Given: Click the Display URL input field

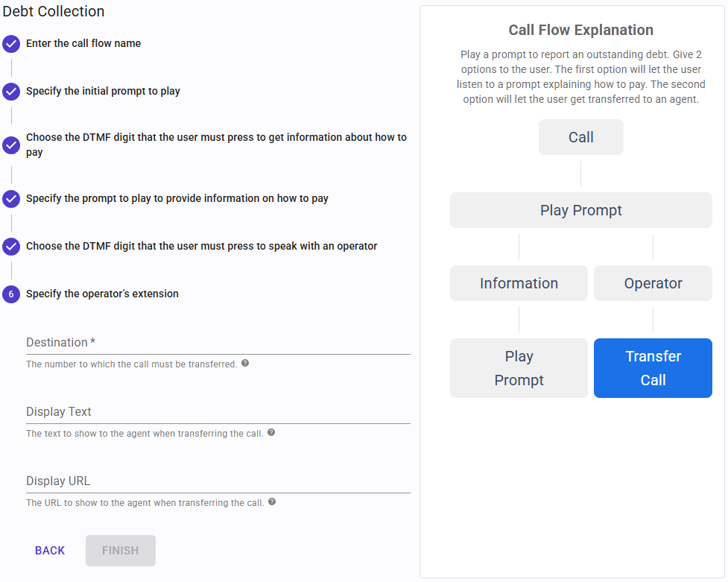Looking at the screenshot, I should (x=218, y=484).
